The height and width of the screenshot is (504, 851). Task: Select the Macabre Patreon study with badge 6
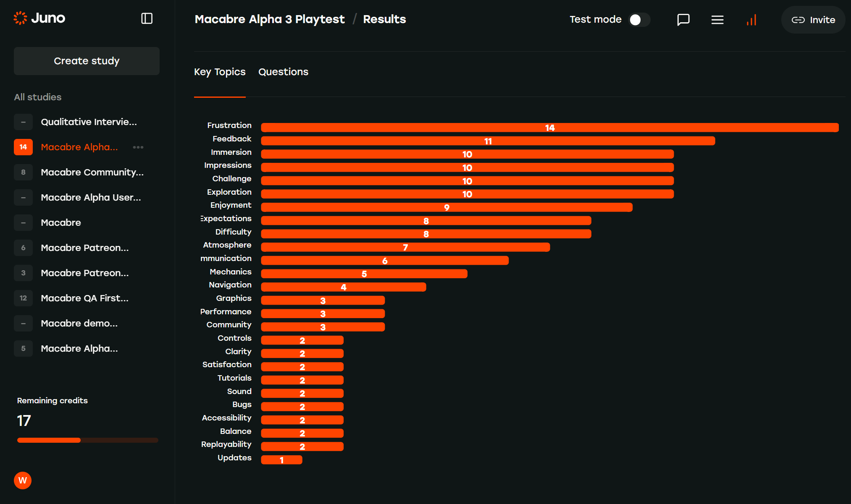tap(84, 248)
